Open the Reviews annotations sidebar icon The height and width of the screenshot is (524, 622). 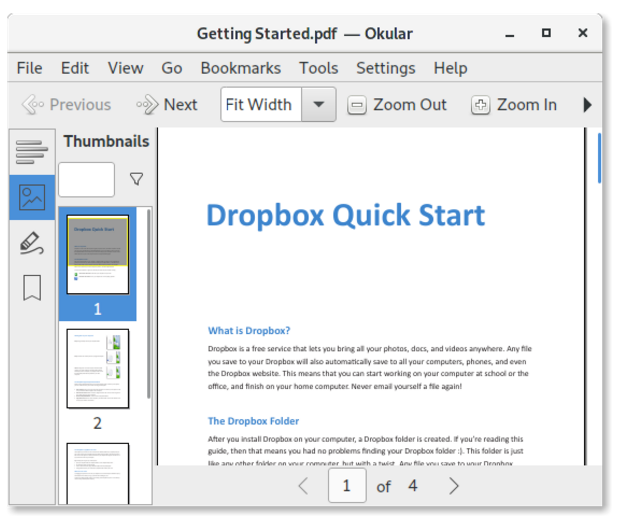[x=32, y=243]
